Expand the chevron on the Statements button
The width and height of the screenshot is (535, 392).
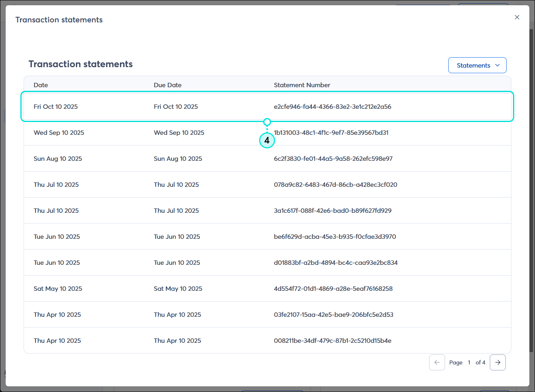click(498, 65)
